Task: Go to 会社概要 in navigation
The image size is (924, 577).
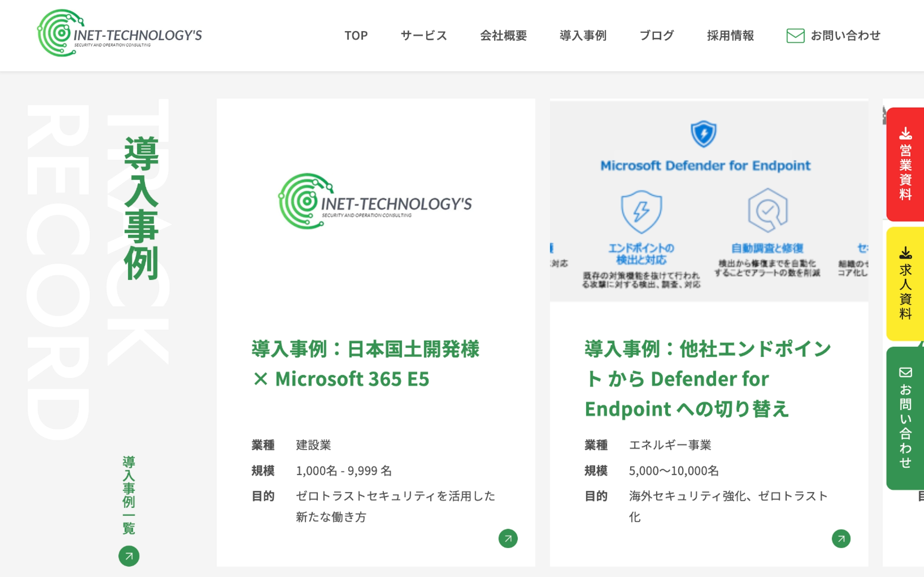Action: pyautogui.click(x=503, y=35)
